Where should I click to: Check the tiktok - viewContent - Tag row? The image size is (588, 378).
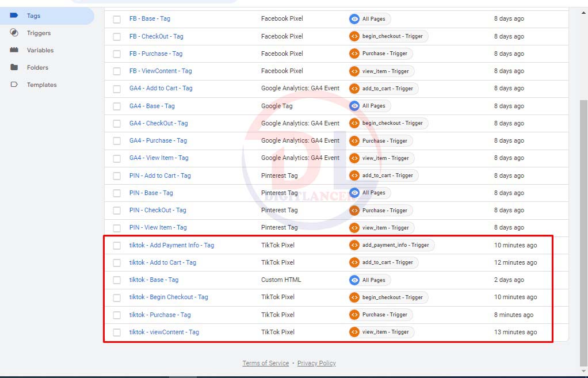[x=117, y=332]
